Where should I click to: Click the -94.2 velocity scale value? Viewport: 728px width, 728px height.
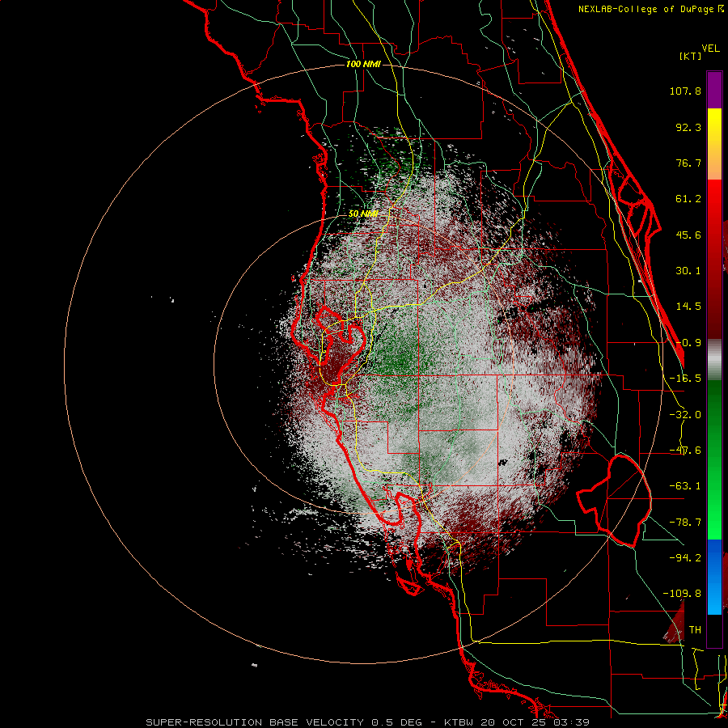tap(685, 557)
